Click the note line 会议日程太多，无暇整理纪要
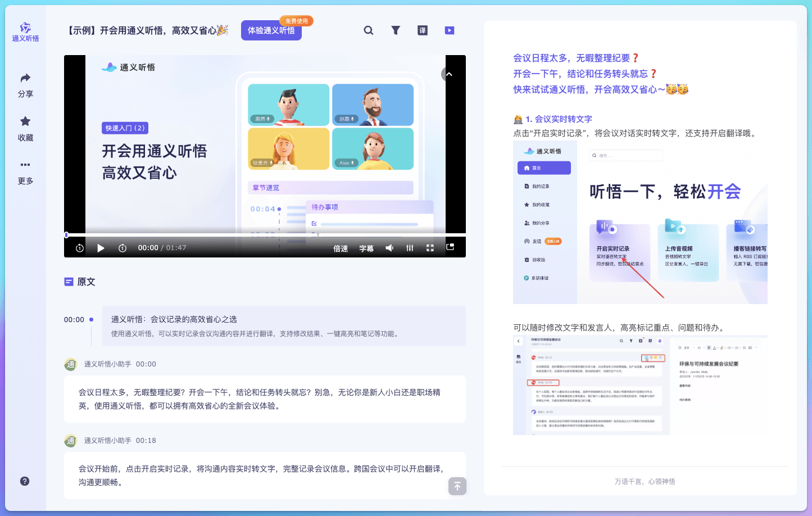Image resolution: width=812 pixels, height=516 pixels. click(x=576, y=58)
